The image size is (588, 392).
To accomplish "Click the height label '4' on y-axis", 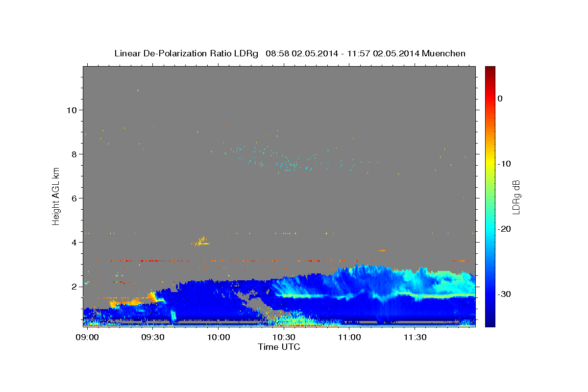I will coord(73,242).
